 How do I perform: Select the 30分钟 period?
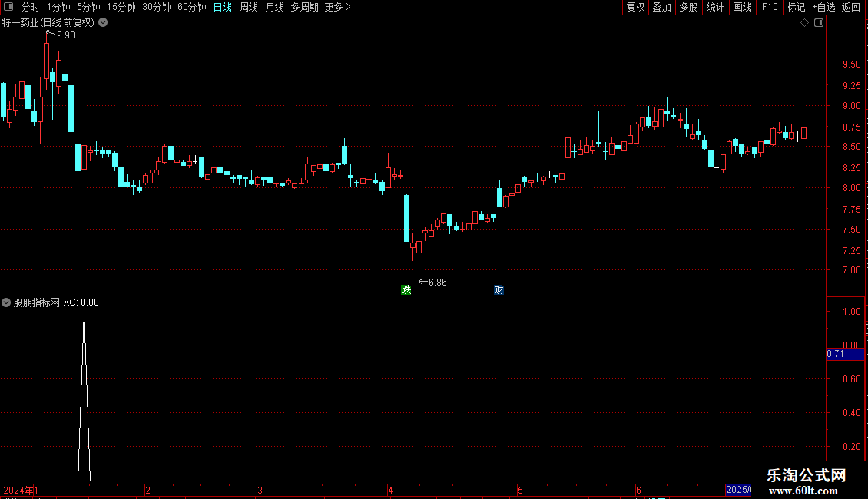click(x=157, y=7)
